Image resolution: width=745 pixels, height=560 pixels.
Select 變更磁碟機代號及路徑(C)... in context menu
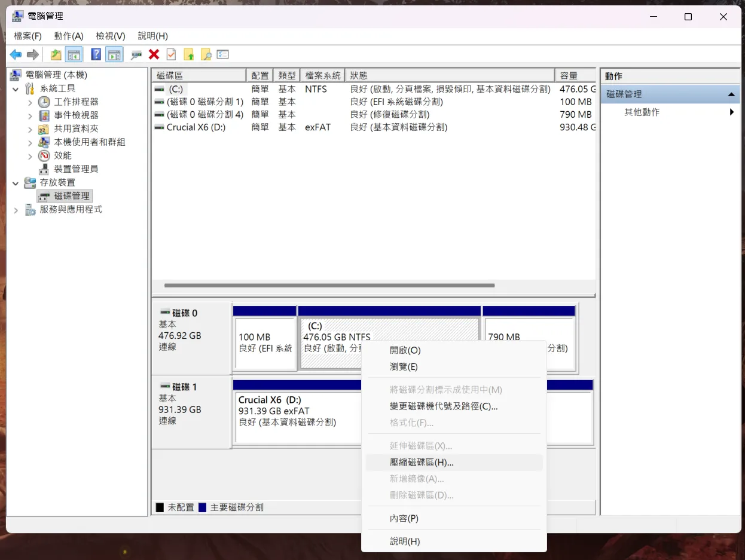[x=443, y=406]
